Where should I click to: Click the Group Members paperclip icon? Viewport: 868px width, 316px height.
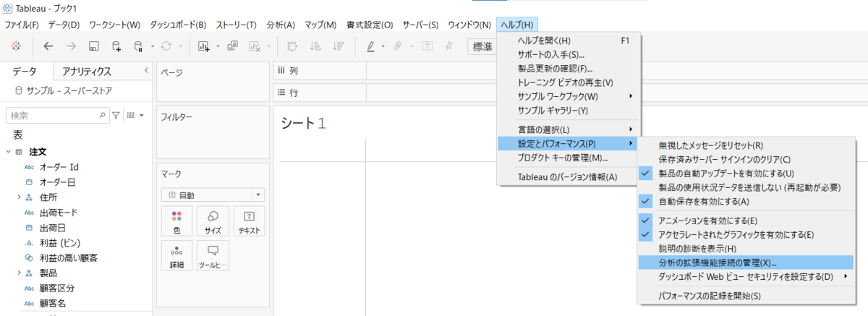coord(397,46)
